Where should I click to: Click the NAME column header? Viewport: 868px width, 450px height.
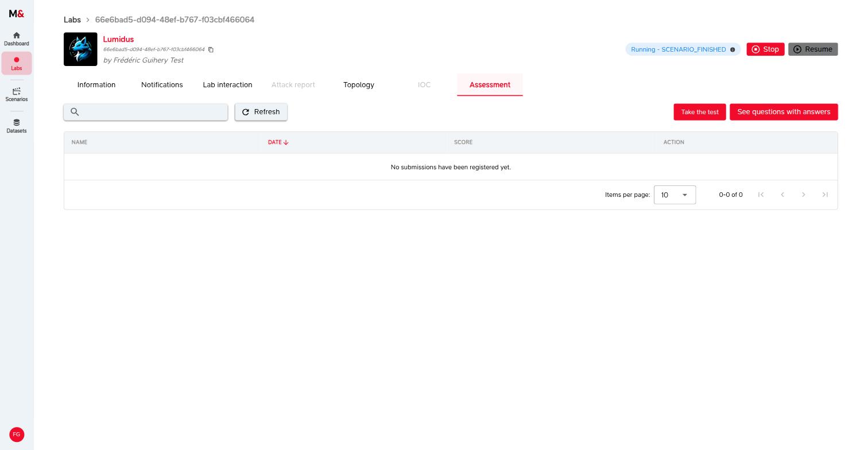[80, 142]
